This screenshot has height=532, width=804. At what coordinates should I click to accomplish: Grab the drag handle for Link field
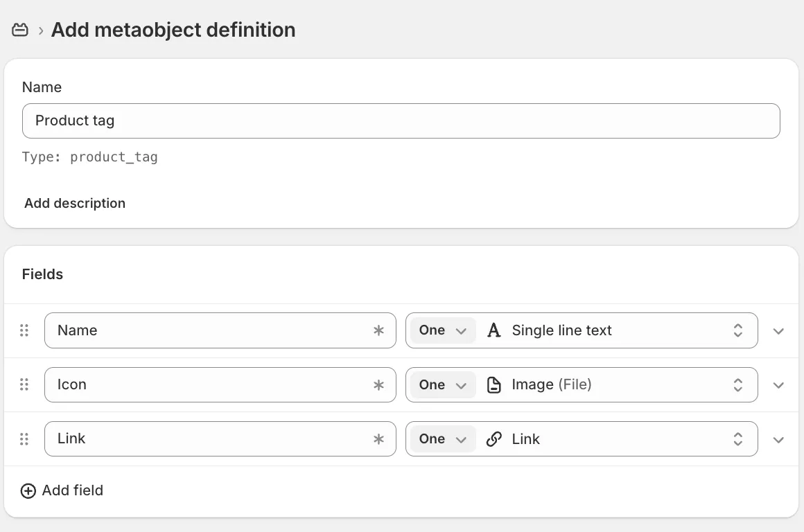coord(24,438)
